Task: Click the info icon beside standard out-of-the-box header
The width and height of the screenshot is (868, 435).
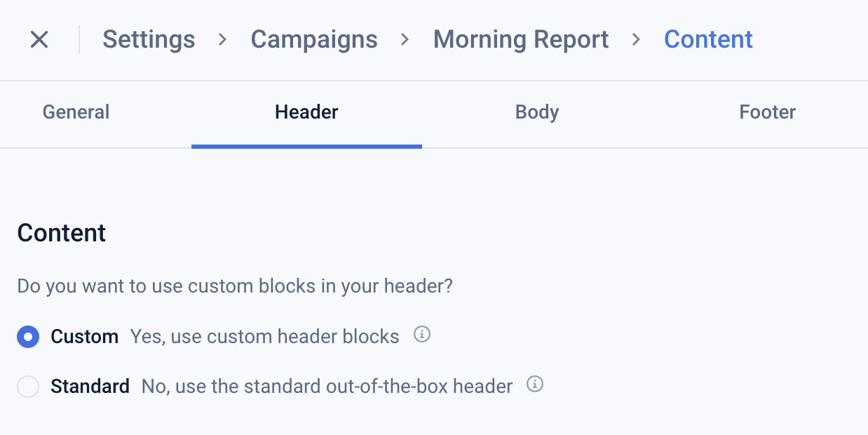Action: click(x=535, y=384)
